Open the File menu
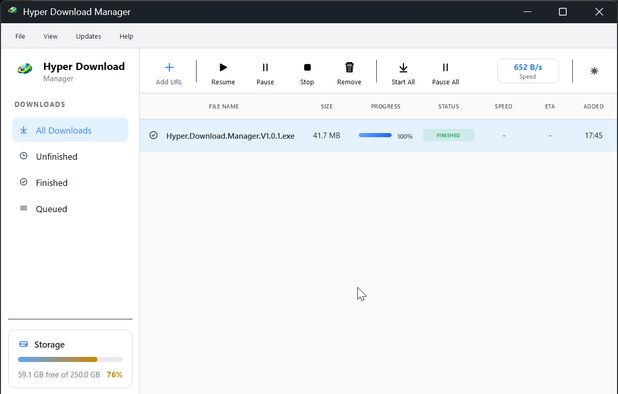 coord(20,36)
